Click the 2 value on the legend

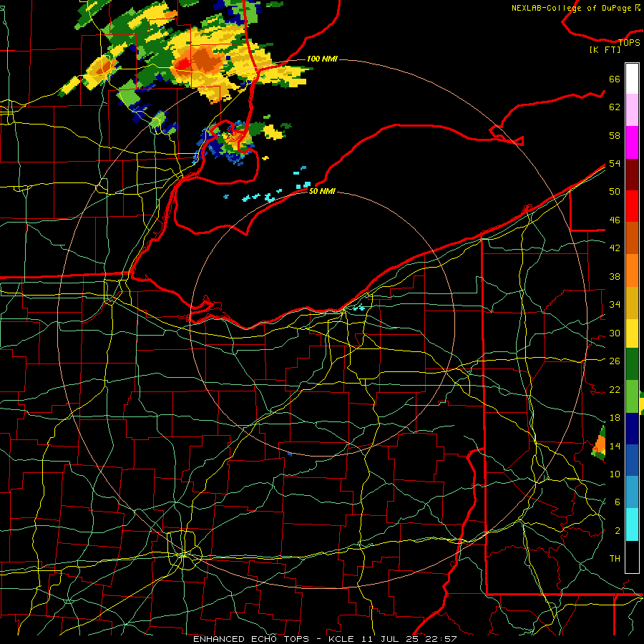(617, 530)
